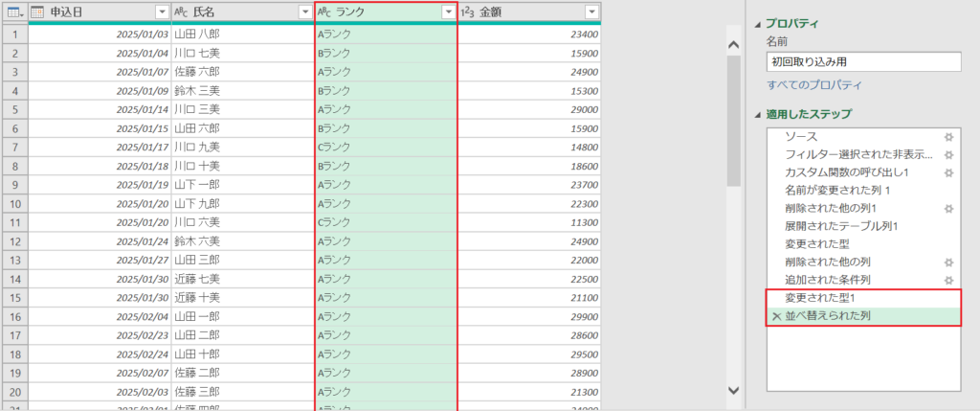
Task: Click the cell 鈴木 三美
Action: point(242,91)
